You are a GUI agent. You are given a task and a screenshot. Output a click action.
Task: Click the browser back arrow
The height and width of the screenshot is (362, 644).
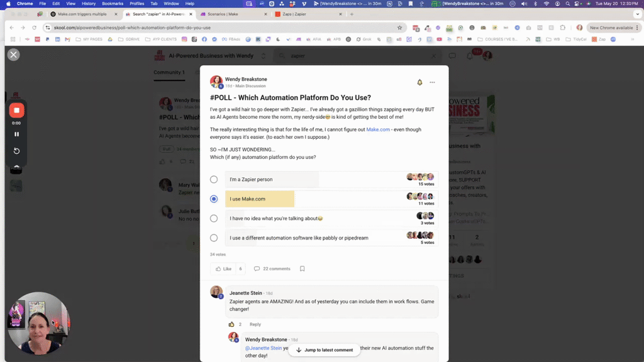[11, 28]
